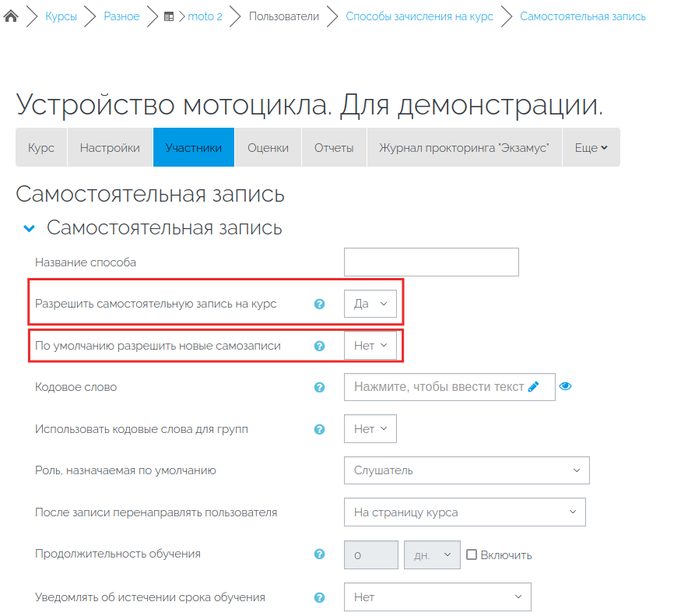The image size is (695, 616).
Task: Open duration units dropdown 'дн.'
Action: tap(432, 554)
